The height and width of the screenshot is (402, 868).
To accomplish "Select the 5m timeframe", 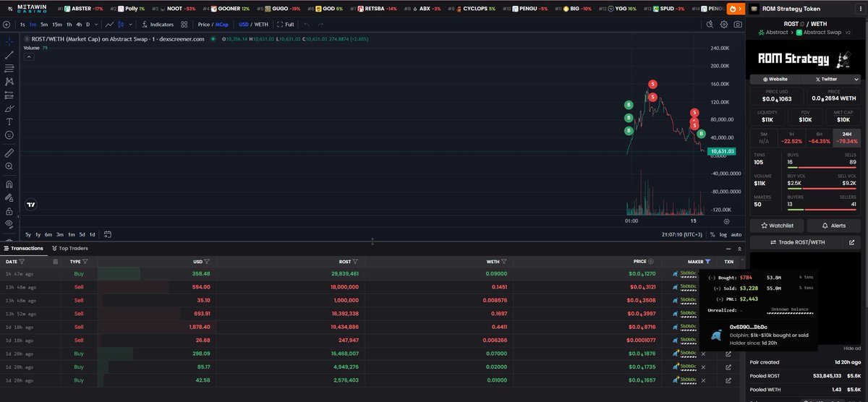I will (x=44, y=25).
